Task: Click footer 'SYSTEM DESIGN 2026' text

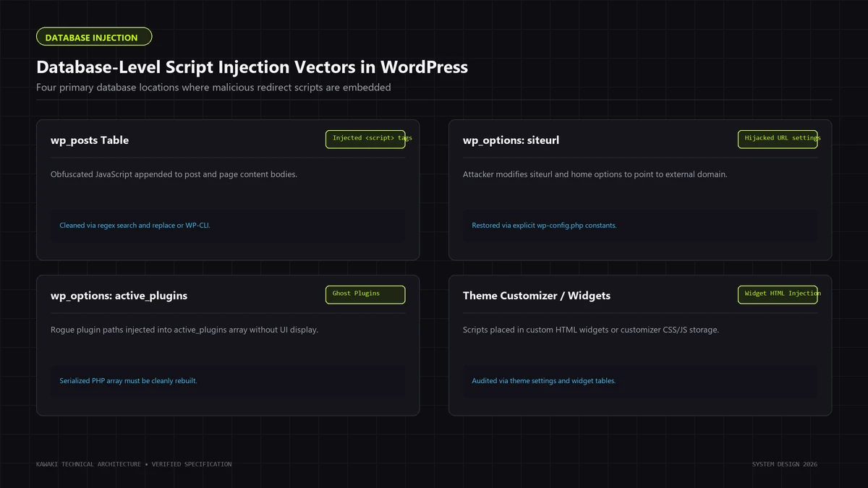Action: pos(785,464)
